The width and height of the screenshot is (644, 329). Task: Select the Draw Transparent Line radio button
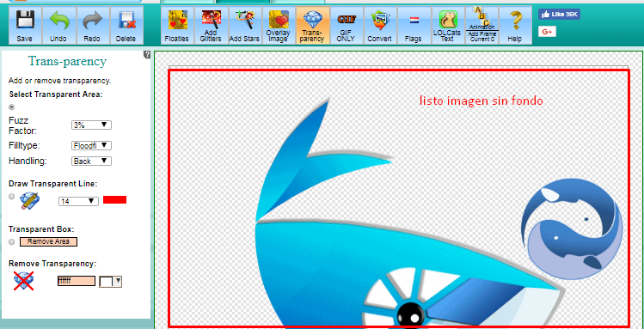click(x=11, y=197)
